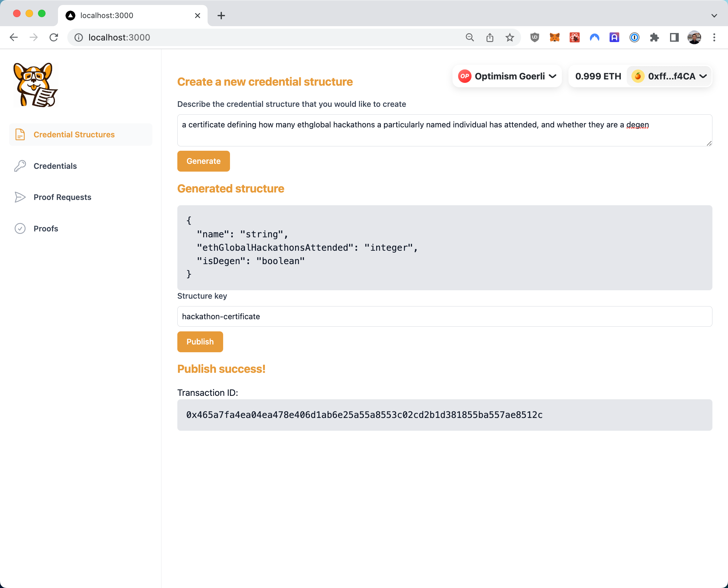Viewport: 728px width, 588px height.
Task: Click the Generate button
Action: (x=204, y=161)
